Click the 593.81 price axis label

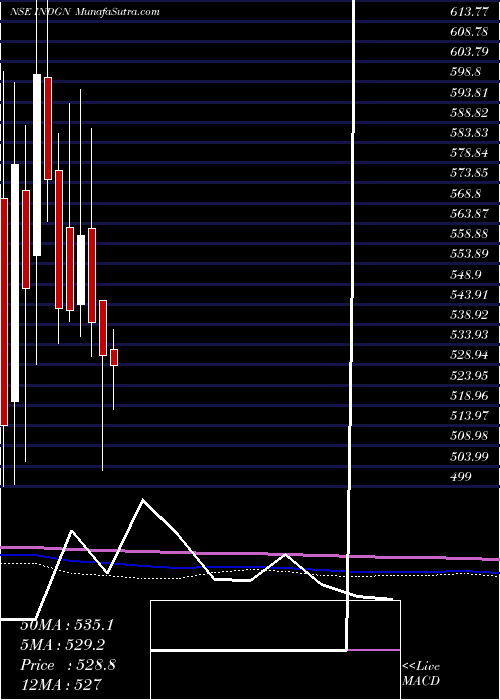(470, 93)
